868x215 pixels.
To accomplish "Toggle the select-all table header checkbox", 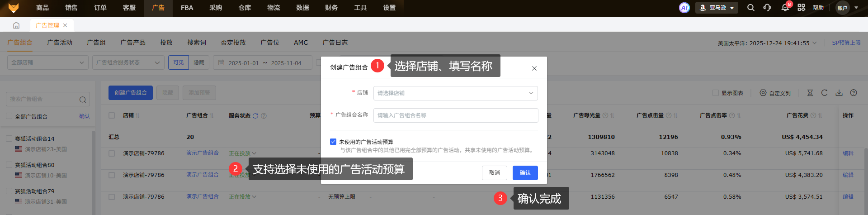I will click(x=112, y=115).
